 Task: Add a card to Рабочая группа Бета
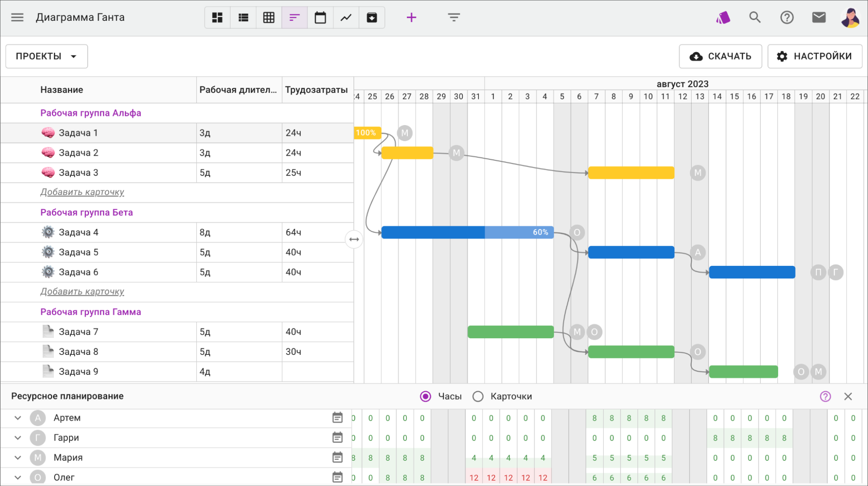tap(82, 291)
